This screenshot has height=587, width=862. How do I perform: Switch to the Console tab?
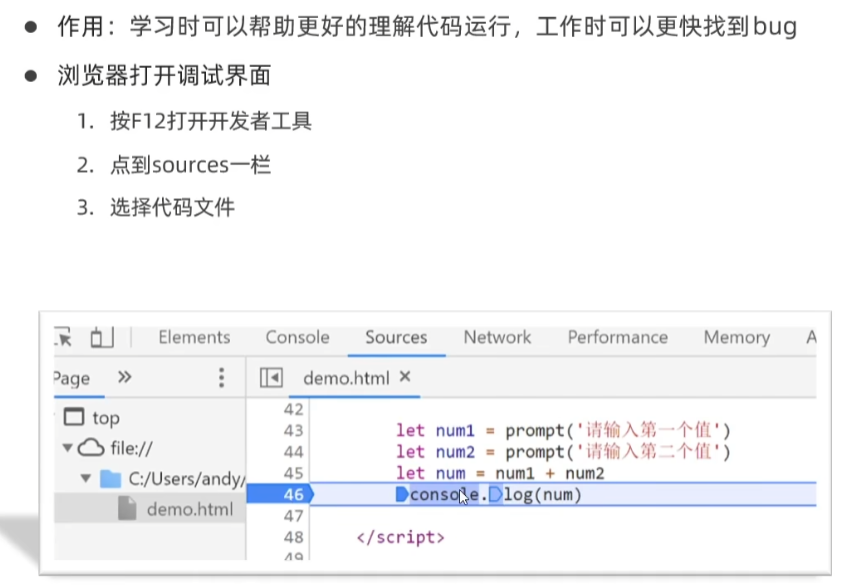click(297, 337)
